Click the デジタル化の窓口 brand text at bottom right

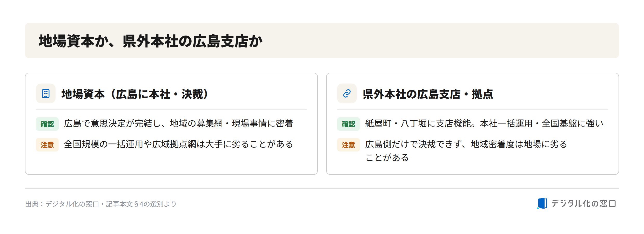pyautogui.click(x=583, y=204)
